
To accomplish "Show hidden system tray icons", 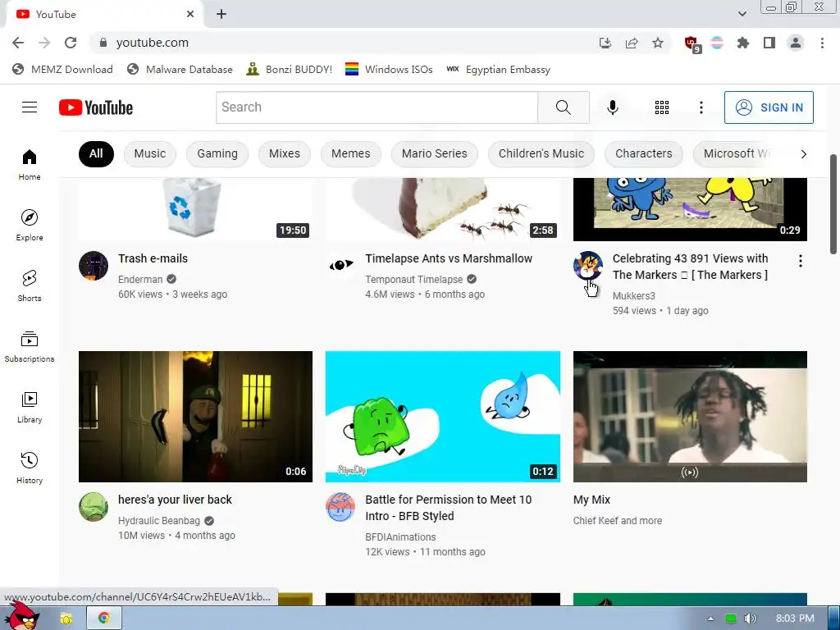I will point(710,619).
